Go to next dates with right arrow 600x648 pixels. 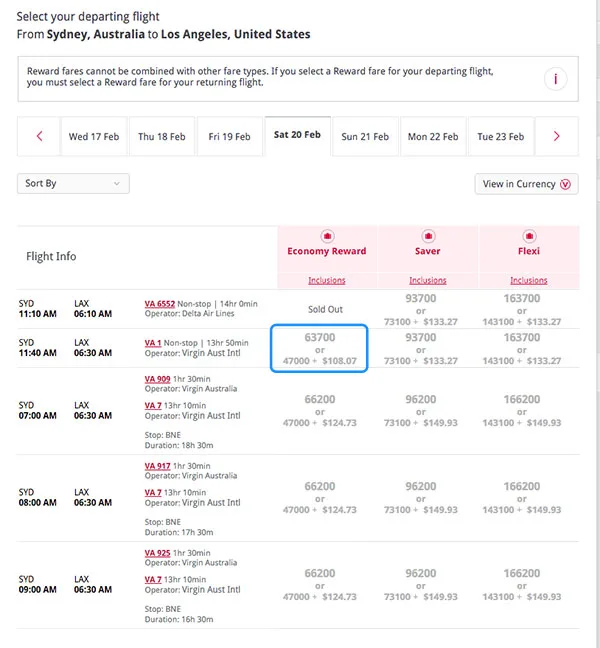pyautogui.click(x=556, y=137)
